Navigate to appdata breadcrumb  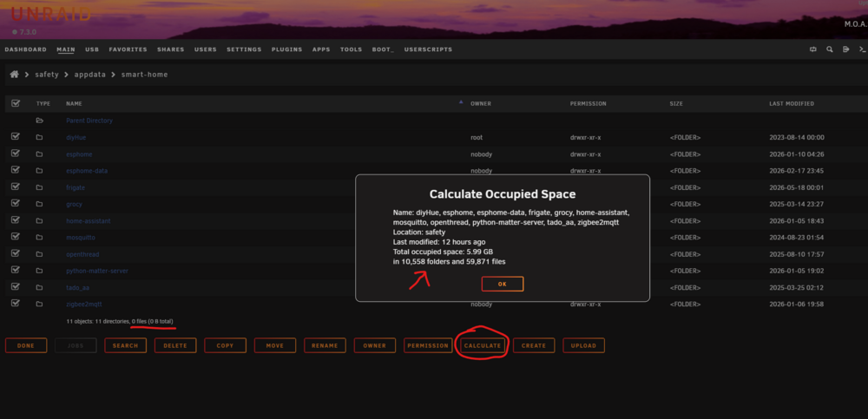89,74
